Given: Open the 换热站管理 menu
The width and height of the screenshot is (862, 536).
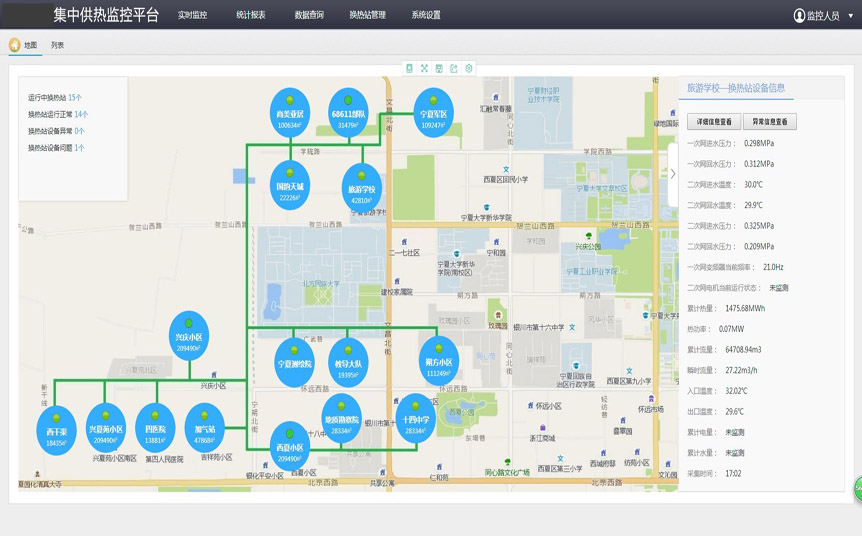Looking at the screenshot, I should (x=367, y=16).
